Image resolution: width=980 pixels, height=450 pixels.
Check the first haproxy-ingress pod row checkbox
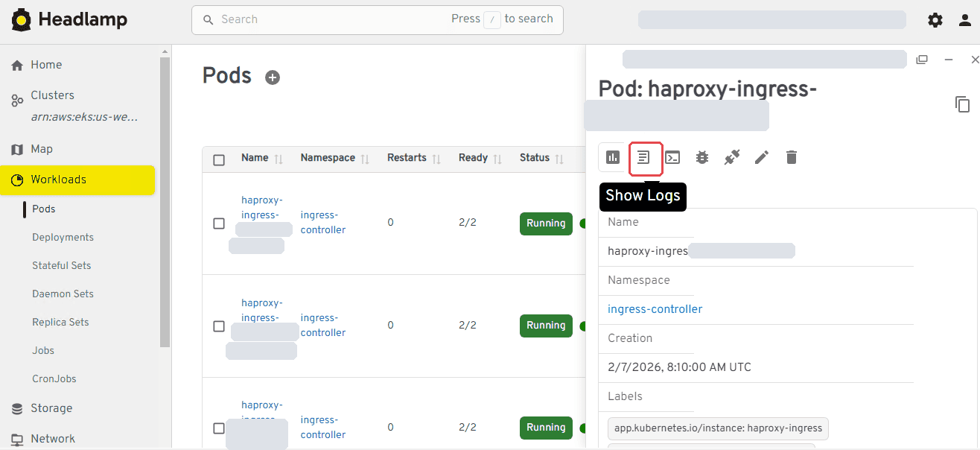coord(219,224)
